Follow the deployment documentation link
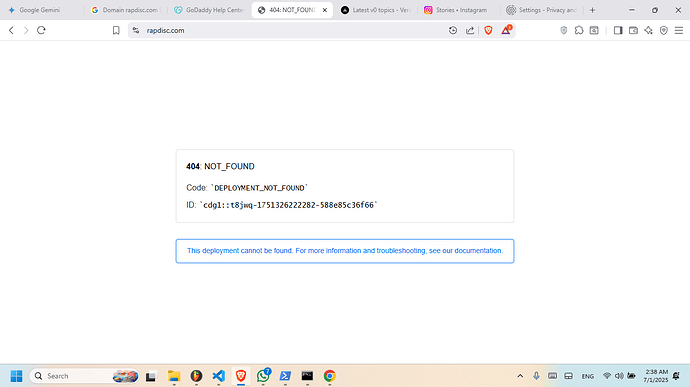 tap(345, 251)
